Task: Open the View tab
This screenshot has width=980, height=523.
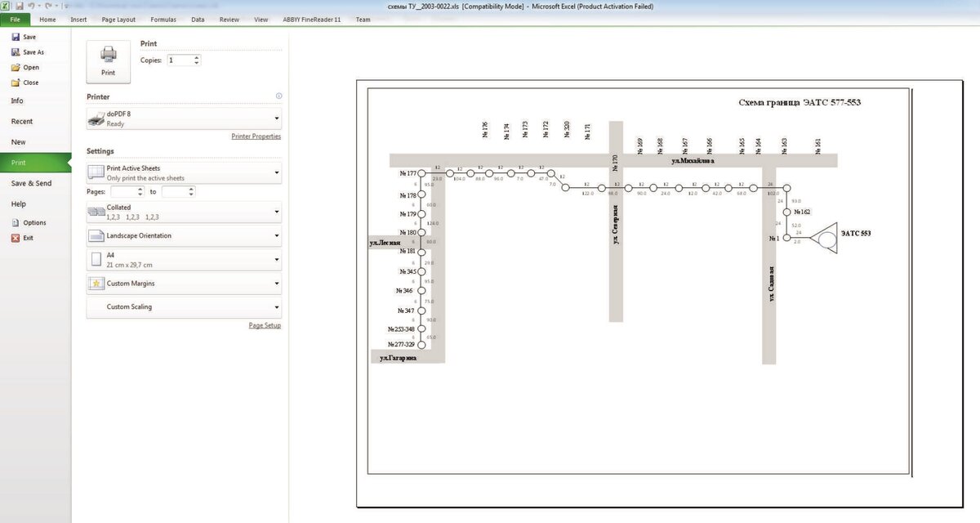Action: 261,19
